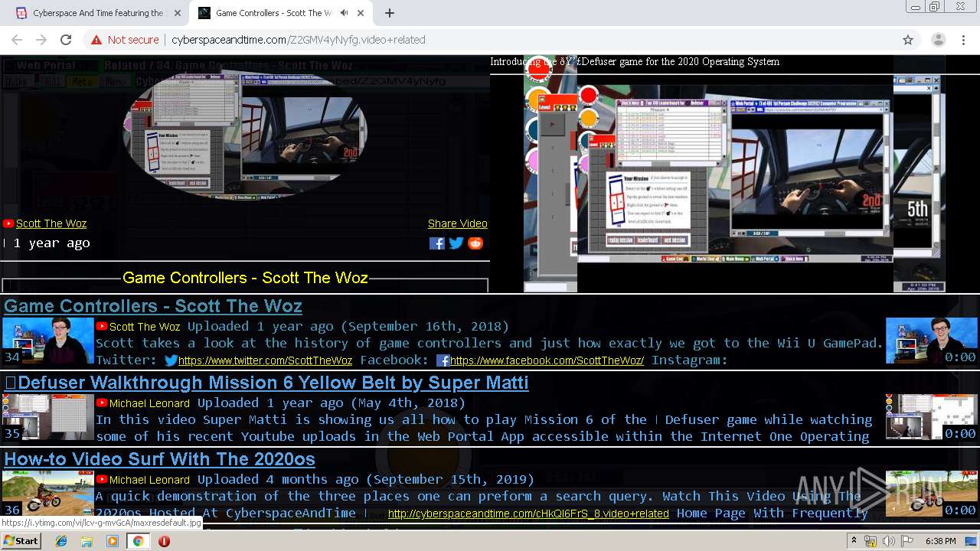Click the Share Video link
This screenshot has width=980, height=551.
458,223
